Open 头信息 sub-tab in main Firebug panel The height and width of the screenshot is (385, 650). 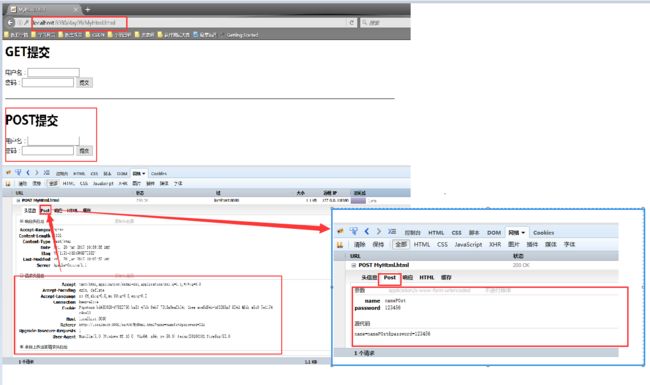[29, 211]
